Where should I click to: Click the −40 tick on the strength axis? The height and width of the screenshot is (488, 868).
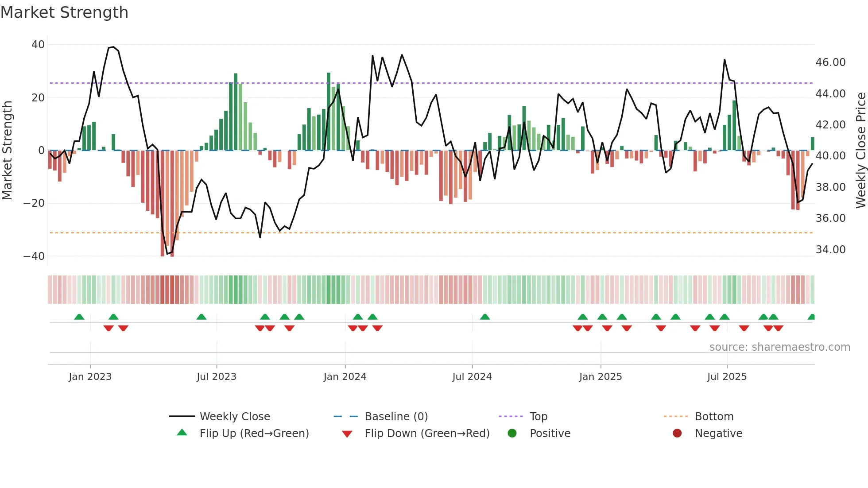click(34, 256)
